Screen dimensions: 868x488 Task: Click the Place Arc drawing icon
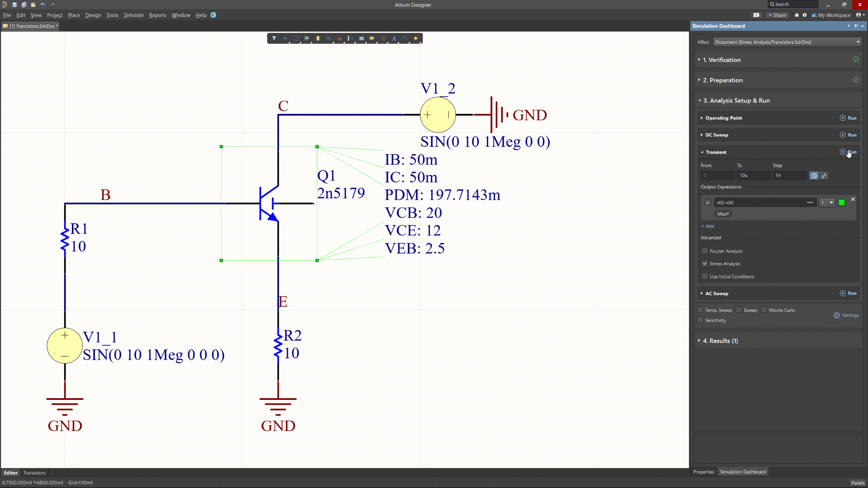tap(405, 38)
